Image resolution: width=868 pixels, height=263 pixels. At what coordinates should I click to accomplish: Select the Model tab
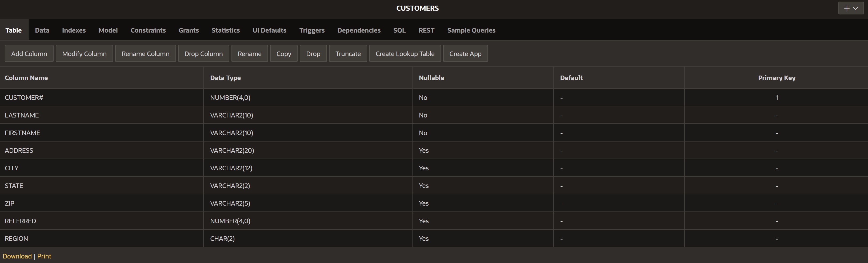(108, 30)
